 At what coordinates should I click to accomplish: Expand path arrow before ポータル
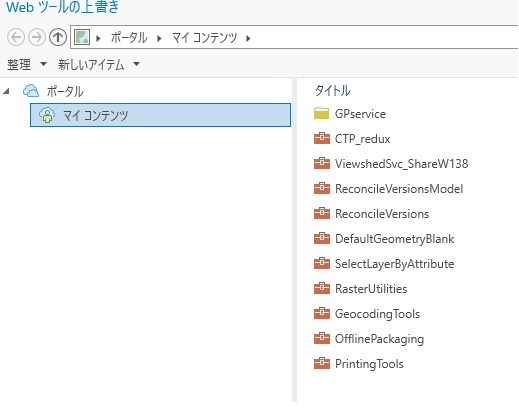point(98,38)
